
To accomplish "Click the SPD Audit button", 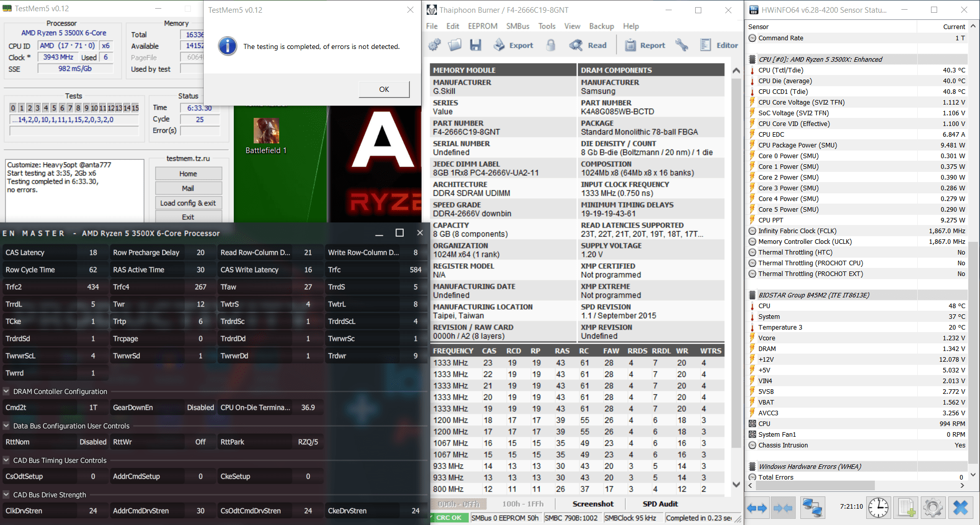I will coord(660,504).
